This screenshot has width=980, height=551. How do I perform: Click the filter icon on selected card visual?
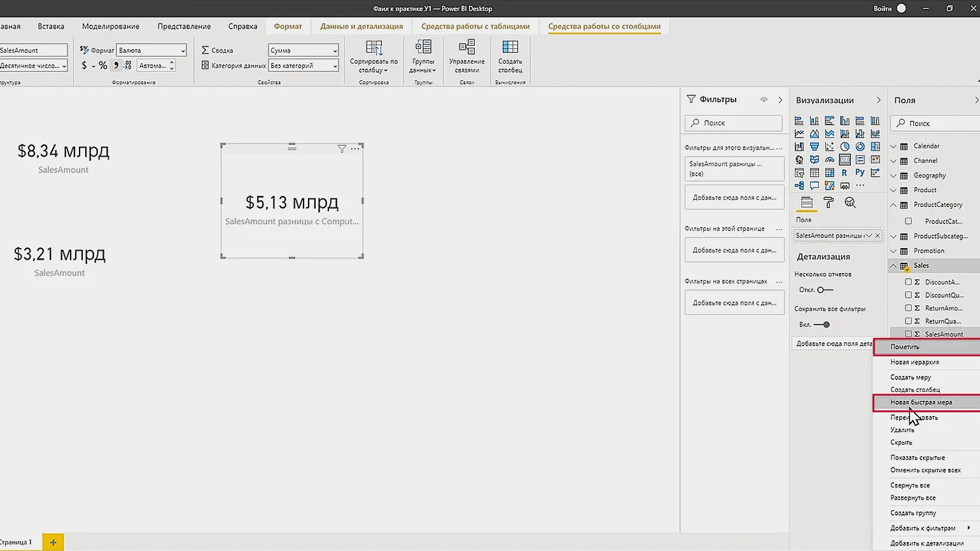coord(342,149)
